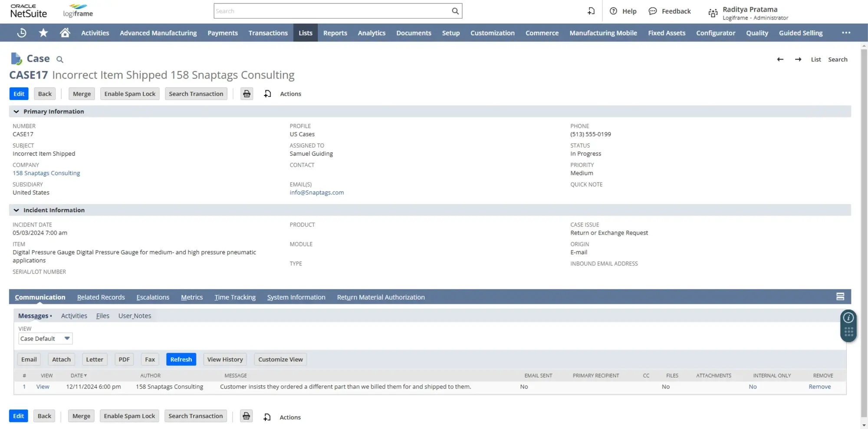Collapse the Primary Information section

coord(16,112)
